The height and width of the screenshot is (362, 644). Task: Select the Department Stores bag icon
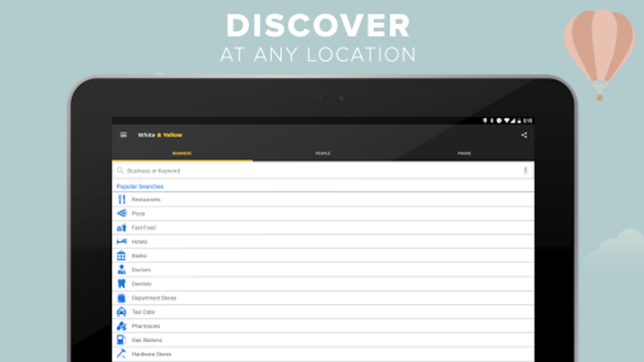[x=121, y=297]
